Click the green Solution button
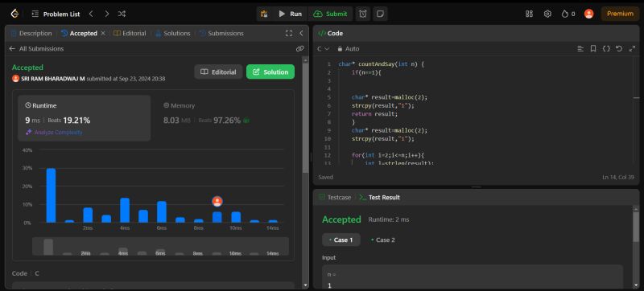This screenshot has width=644, height=291. 270,72
